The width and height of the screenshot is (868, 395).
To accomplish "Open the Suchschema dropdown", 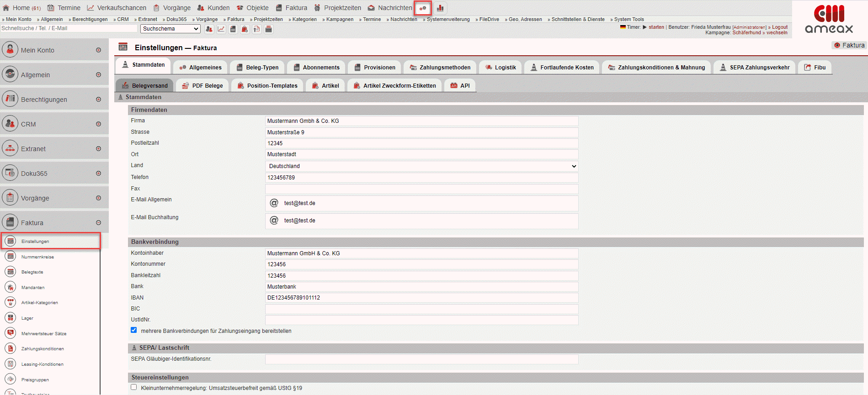I will pyautogui.click(x=170, y=29).
